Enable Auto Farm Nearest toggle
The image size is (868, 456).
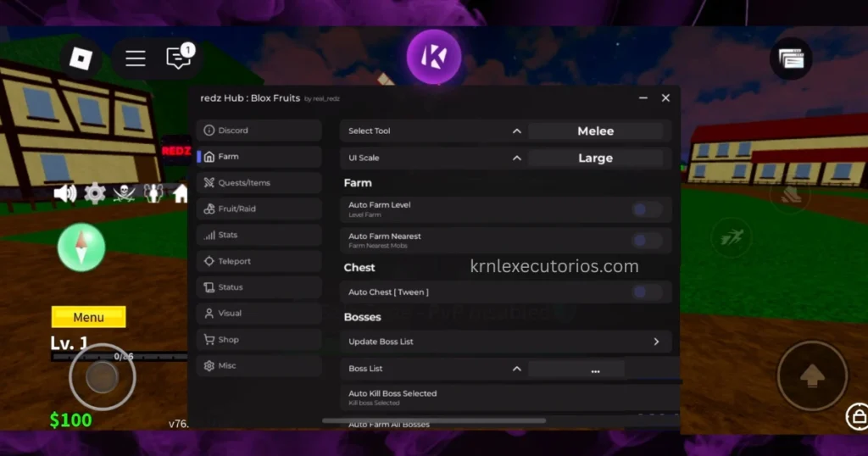pyautogui.click(x=647, y=241)
